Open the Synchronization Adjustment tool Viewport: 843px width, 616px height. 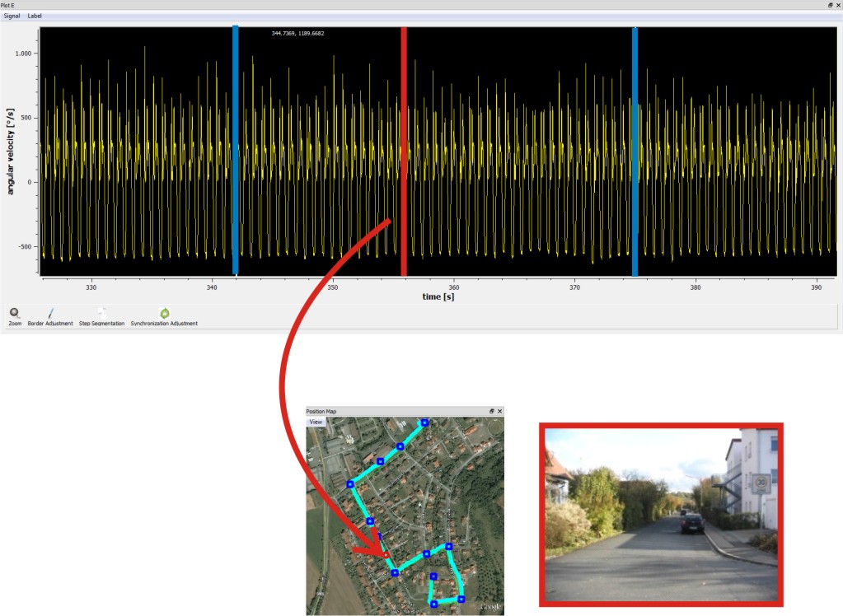[164, 313]
